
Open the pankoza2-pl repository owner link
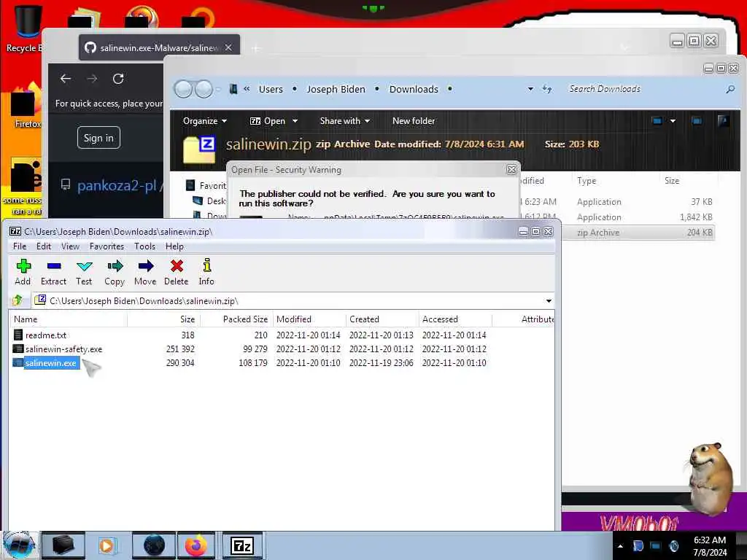[117, 185]
